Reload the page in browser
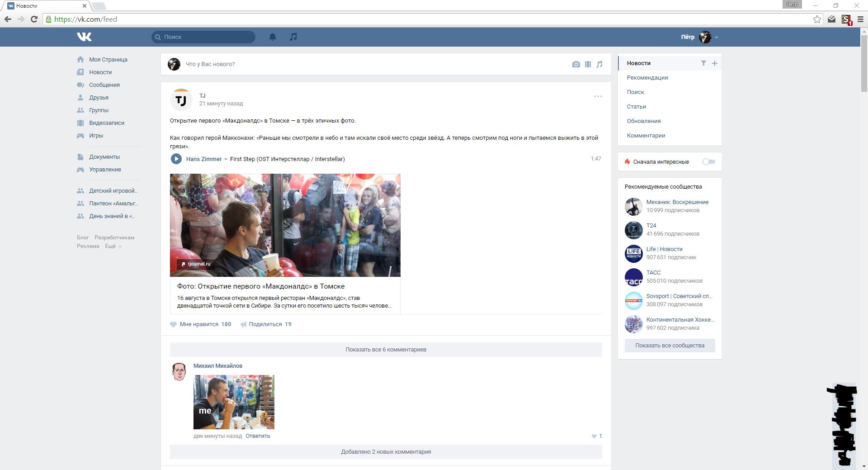This screenshot has width=868, height=470. coord(34,19)
